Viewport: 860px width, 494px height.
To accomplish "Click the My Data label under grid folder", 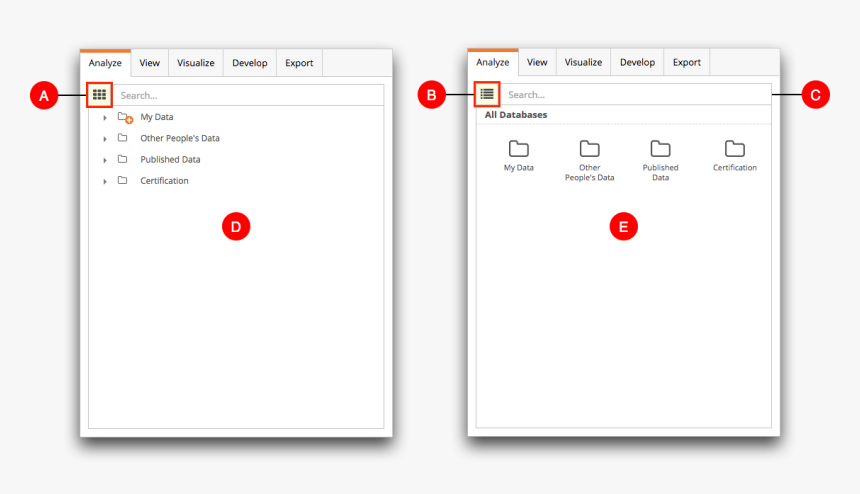I will pyautogui.click(x=519, y=168).
